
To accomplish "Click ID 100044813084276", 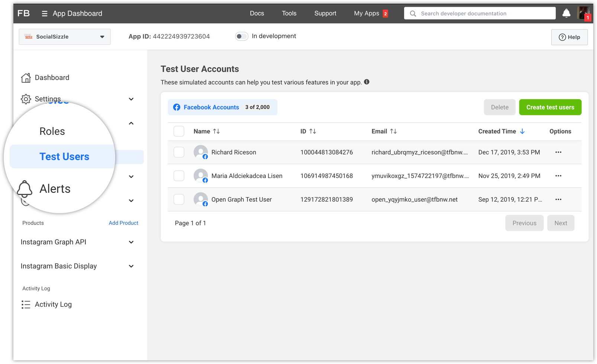I will pyautogui.click(x=326, y=152).
